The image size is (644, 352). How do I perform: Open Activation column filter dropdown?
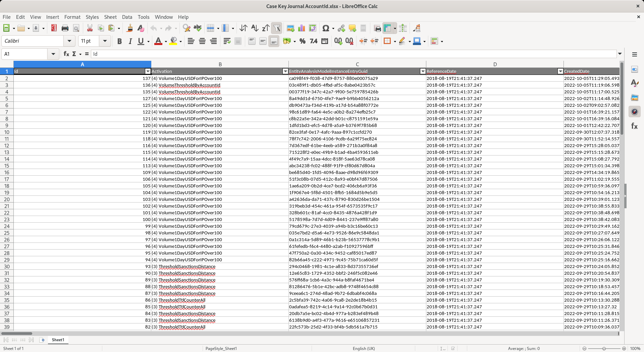coord(285,71)
